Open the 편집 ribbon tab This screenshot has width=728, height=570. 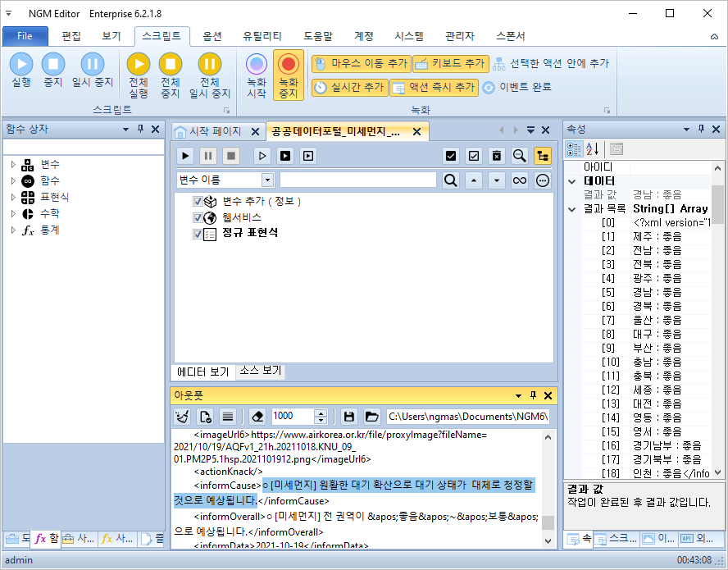(x=71, y=36)
